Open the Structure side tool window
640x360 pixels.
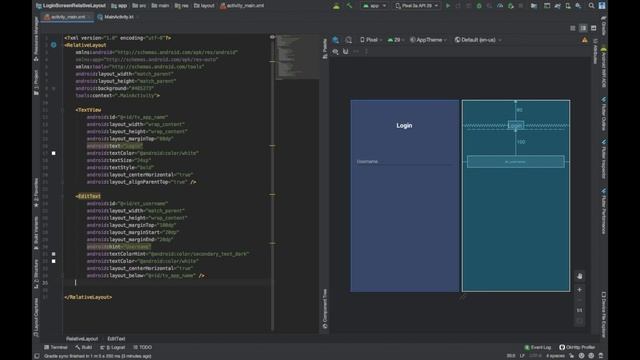(x=36, y=274)
